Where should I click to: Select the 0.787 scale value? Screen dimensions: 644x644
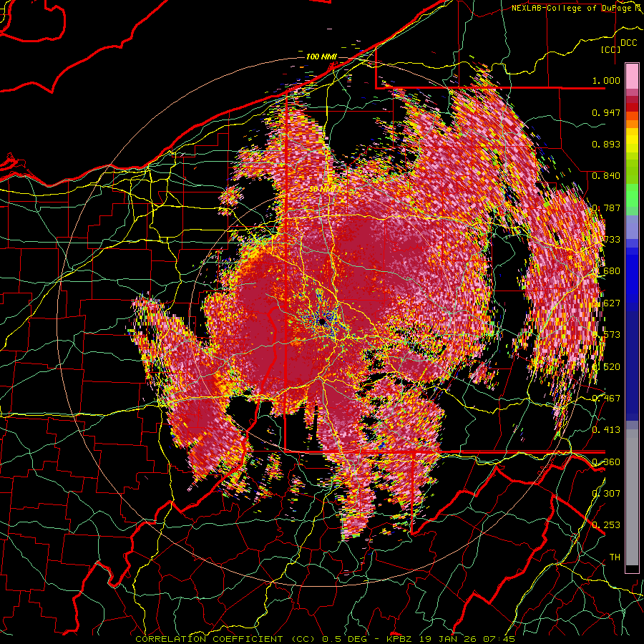click(606, 208)
